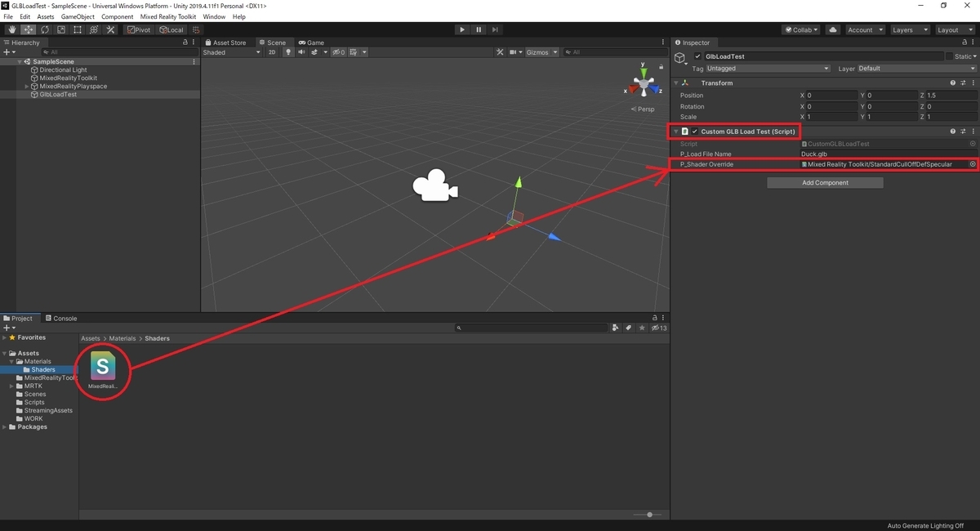
Task: Select the Hand tool
Action: pyautogui.click(x=11, y=30)
